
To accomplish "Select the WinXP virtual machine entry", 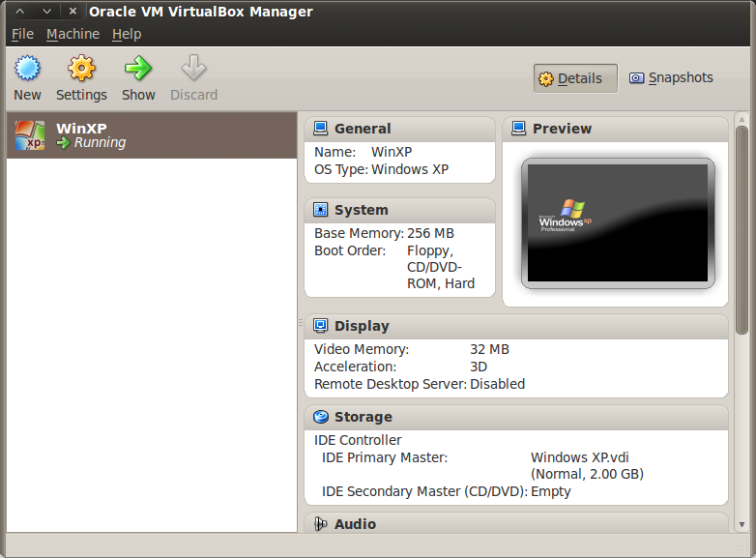I will (x=152, y=135).
